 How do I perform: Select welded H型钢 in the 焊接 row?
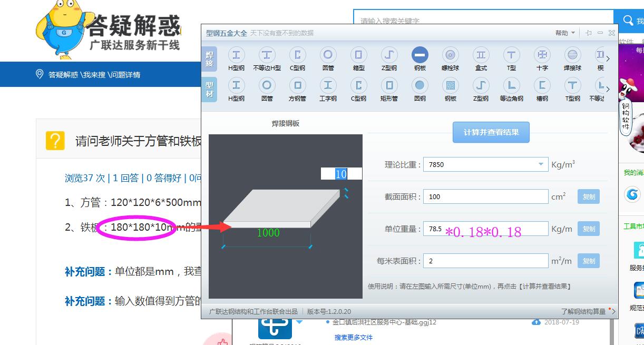tap(236, 58)
